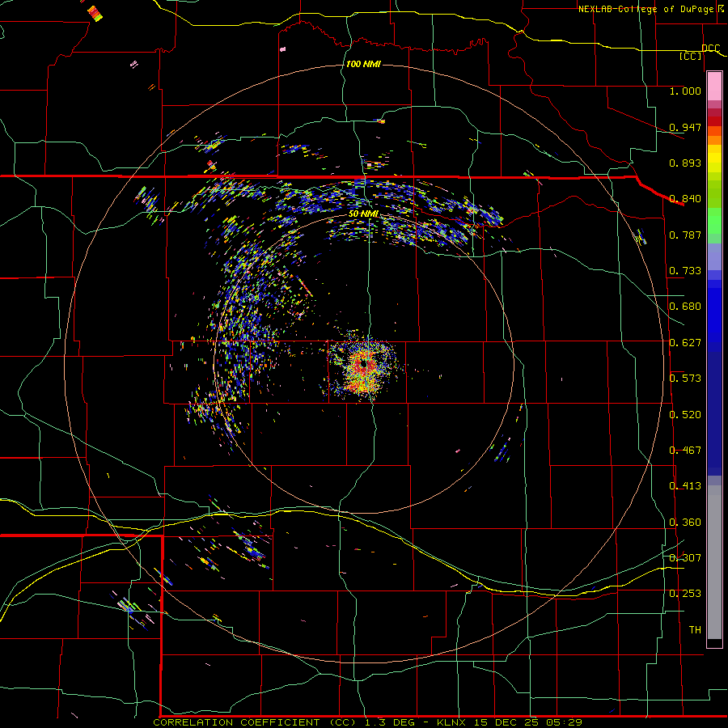
Task: Click the TH threshold label in the legend
Action: 695,630
